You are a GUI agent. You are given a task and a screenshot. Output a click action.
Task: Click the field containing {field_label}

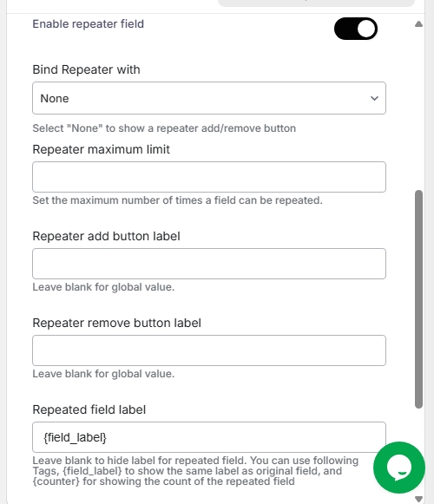209,437
